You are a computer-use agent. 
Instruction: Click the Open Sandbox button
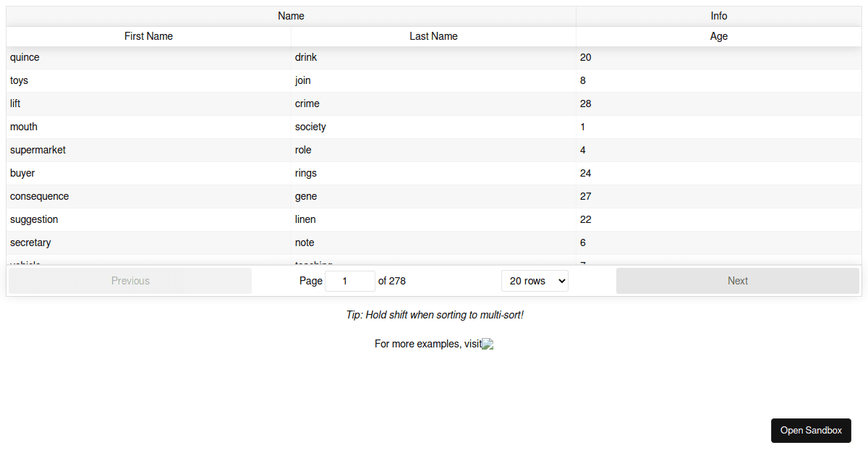click(811, 430)
